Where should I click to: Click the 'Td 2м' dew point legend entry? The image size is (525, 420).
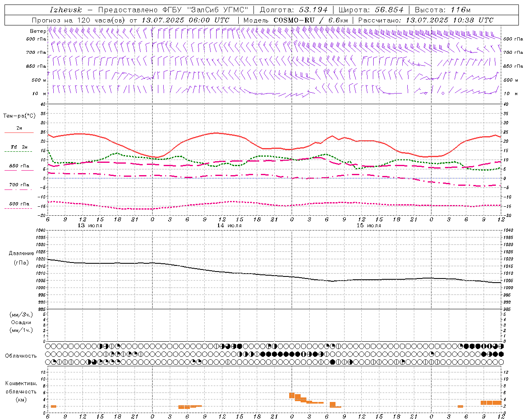point(19,147)
